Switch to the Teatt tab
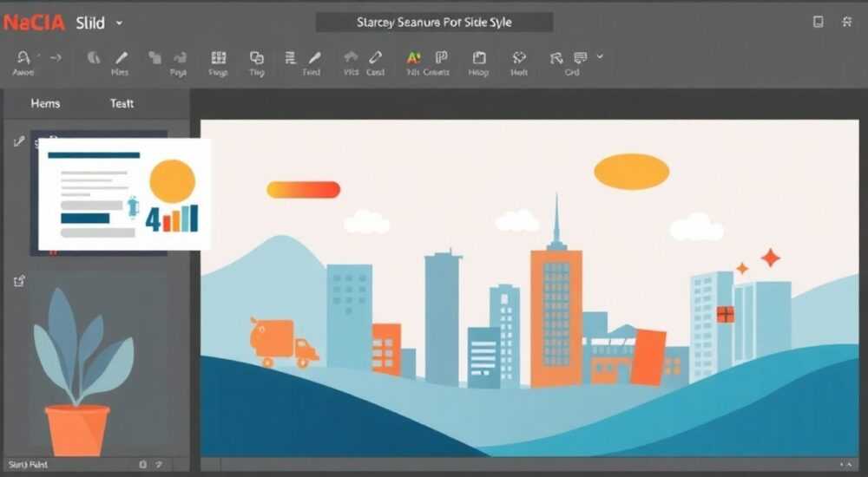Image resolution: width=868 pixels, height=477 pixels. [x=122, y=103]
